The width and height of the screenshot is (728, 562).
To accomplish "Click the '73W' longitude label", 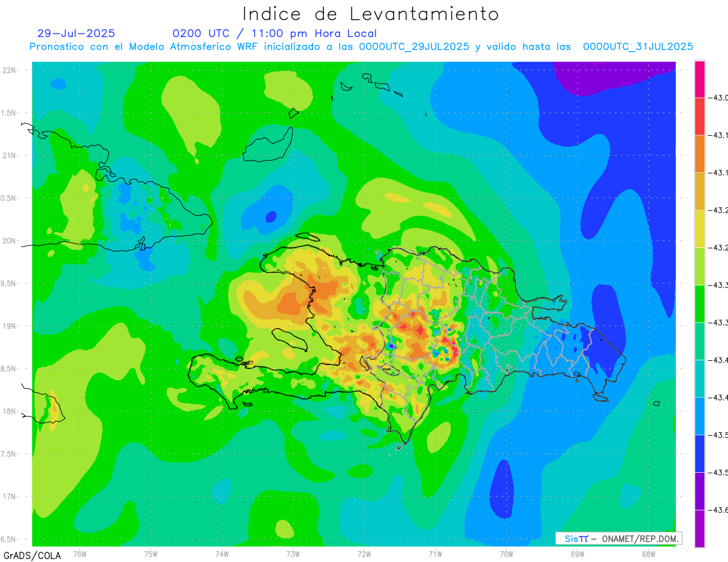I will 293,554.
